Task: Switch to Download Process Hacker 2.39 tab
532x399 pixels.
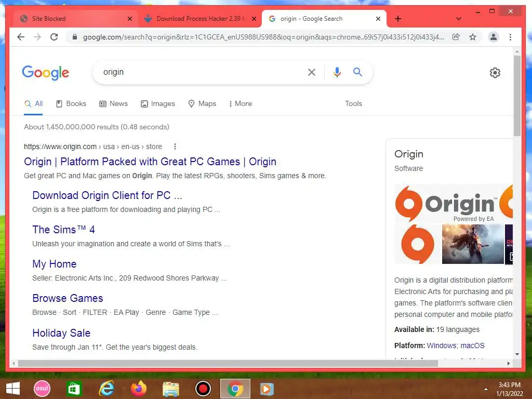Action: pos(200,19)
